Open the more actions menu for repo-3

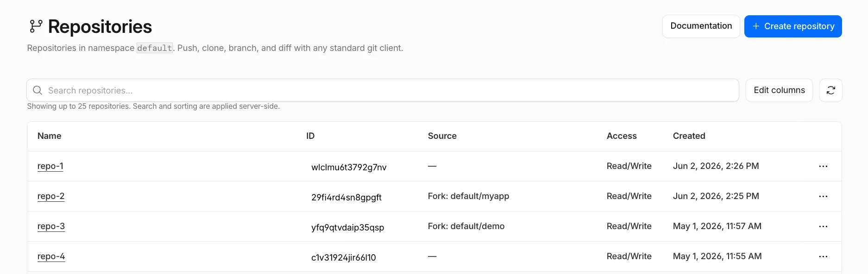823,226
